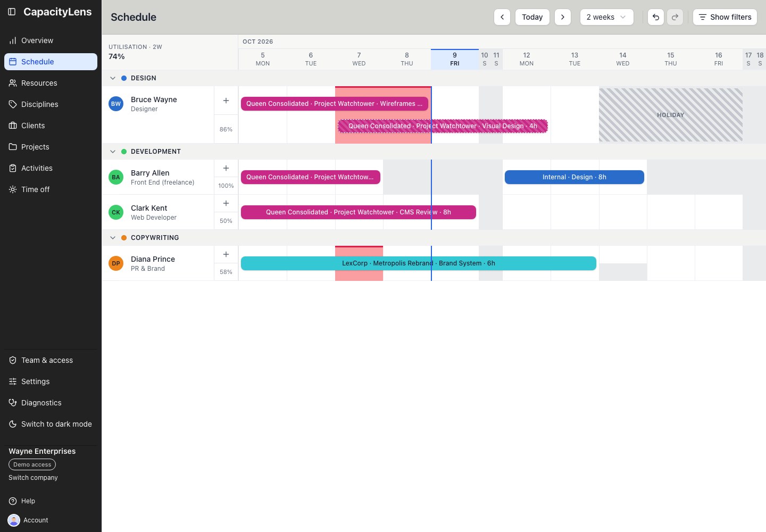Go to previous period arrow
Viewport: 766px width, 532px height.
(x=502, y=17)
